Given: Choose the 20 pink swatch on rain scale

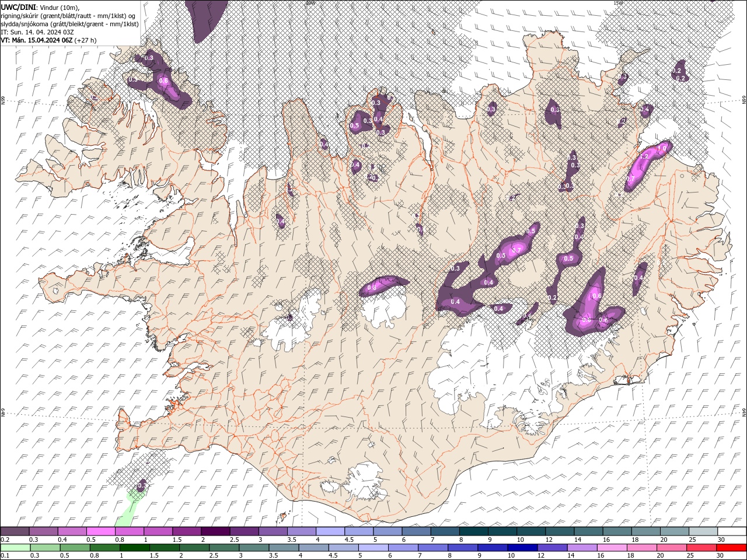Looking at the screenshot, I should click(x=671, y=548).
